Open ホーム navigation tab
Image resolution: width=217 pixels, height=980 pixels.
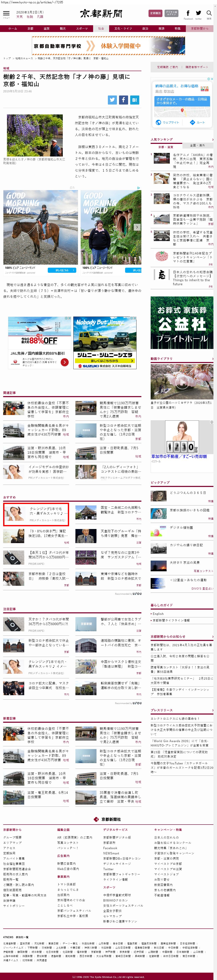click(x=13, y=29)
